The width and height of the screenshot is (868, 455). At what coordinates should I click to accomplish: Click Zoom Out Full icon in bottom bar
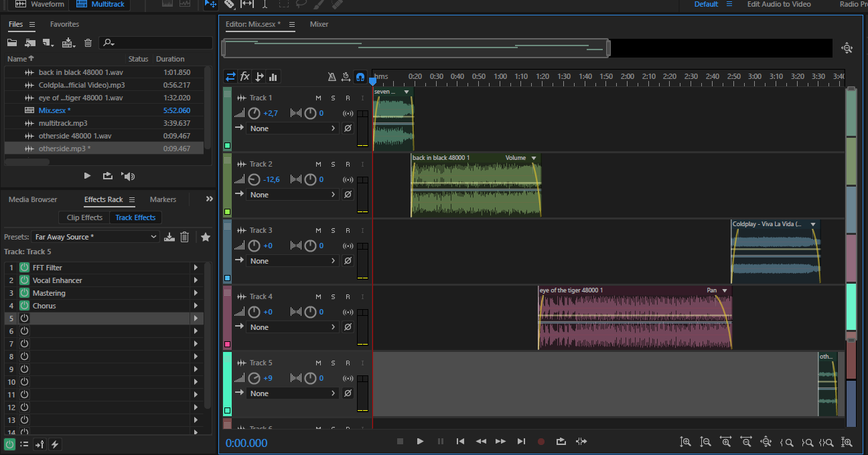[766, 442]
